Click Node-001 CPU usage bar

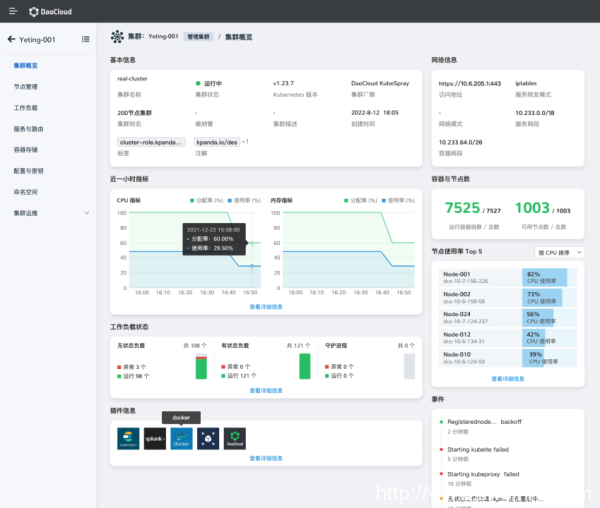click(543, 277)
